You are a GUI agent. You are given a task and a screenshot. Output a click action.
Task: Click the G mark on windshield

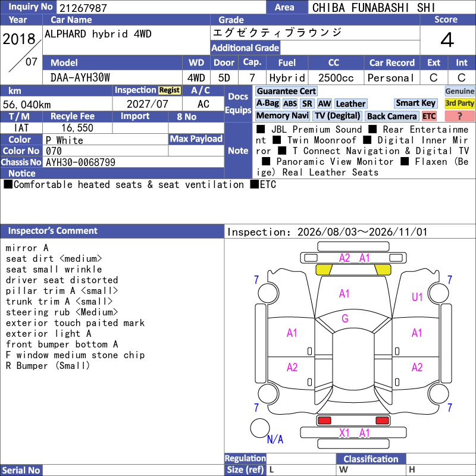(345, 318)
